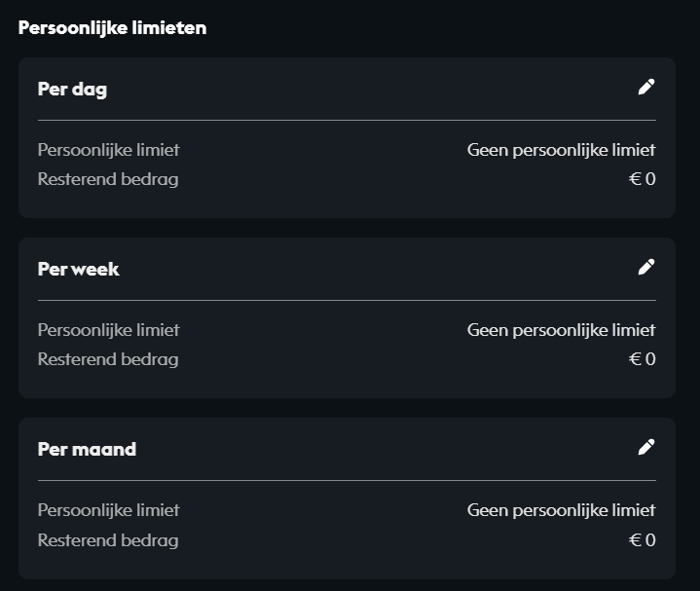
Task: Click Persoonlijke limiet label under Per dag
Action: [x=108, y=150]
